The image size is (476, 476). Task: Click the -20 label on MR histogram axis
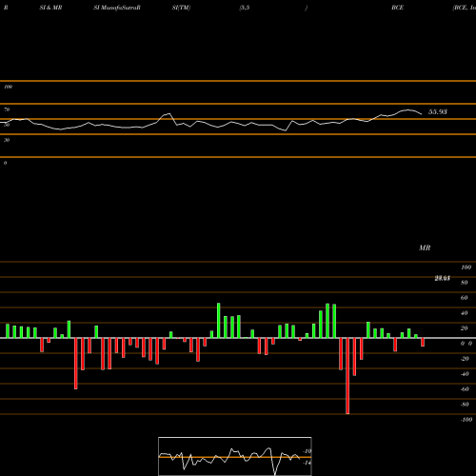[465, 359]
